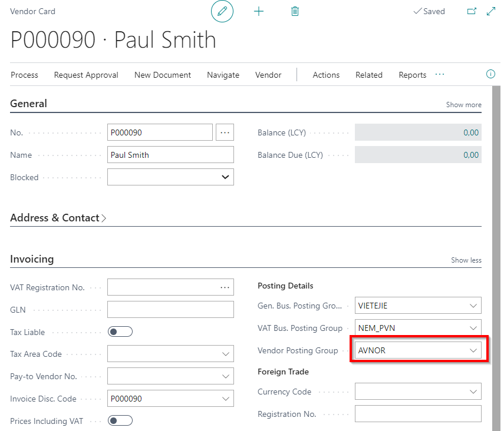The height and width of the screenshot is (431, 504).
Task: Open the Vendor menu
Action: [268, 75]
